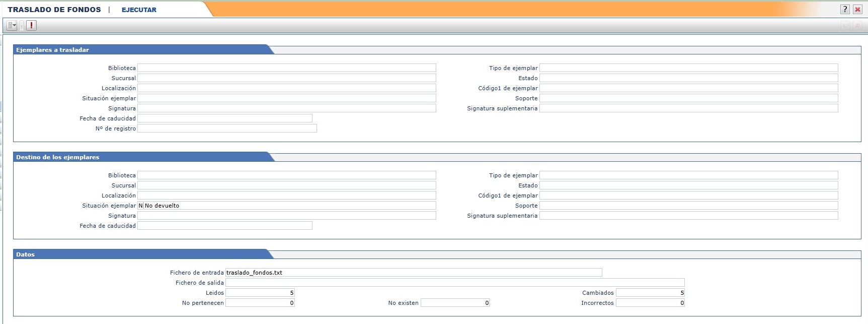Click the greyed-out checkmark accept icon
The image size is (868, 324).
pos(846,26)
